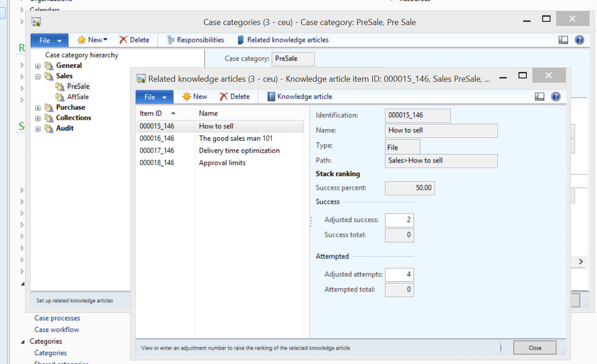Click the Adjusted attempts input field
The image size is (597, 364).
[x=399, y=274]
